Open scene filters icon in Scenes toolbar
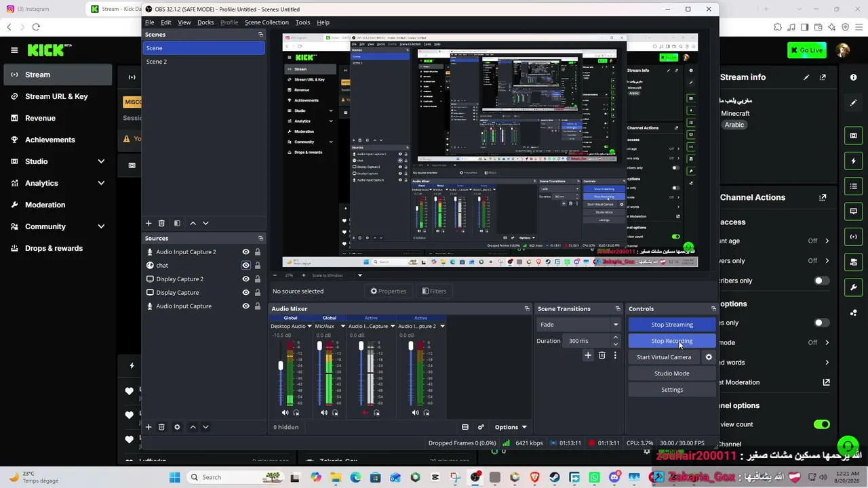This screenshot has height=488, width=868. pyautogui.click(x=177, y=223)
